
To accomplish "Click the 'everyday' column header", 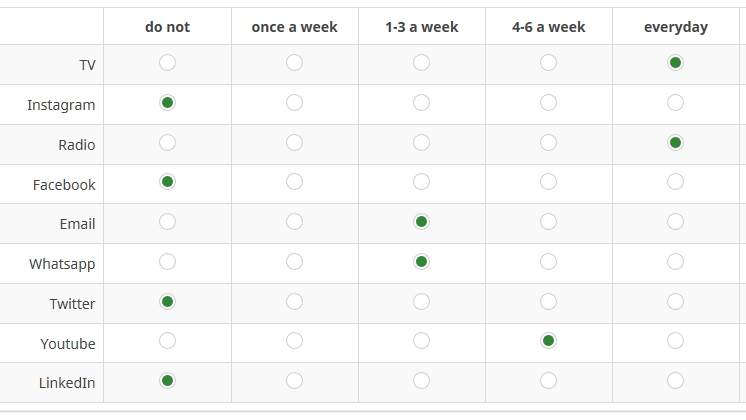I will tap(675, 27).
